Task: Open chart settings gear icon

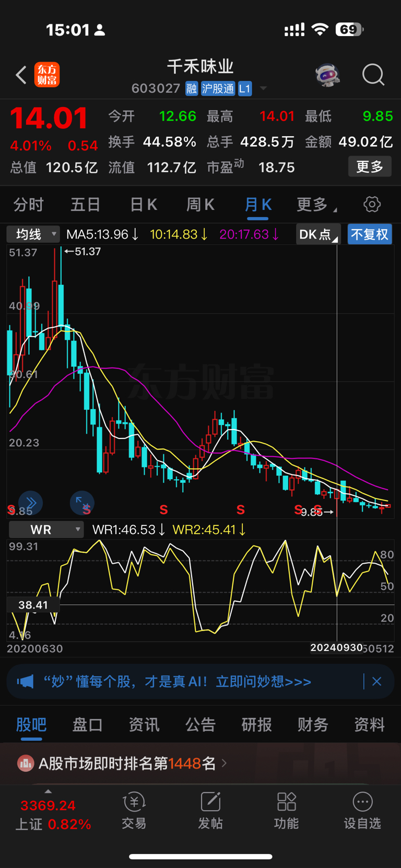Action: 372,204
